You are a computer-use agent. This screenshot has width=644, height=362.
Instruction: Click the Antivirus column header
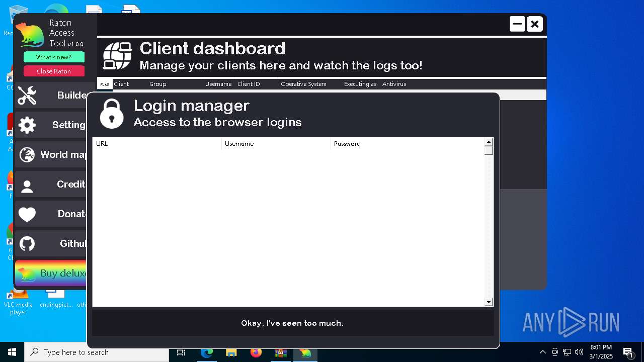(394, 84)
